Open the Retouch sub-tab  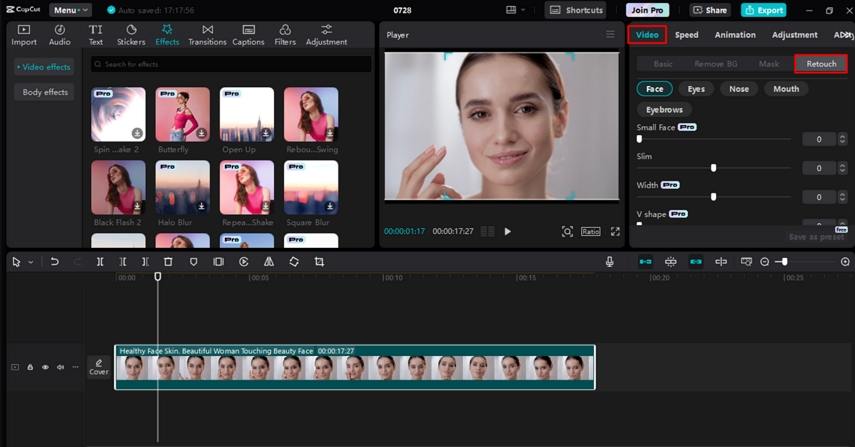click(x=821, y=64)
